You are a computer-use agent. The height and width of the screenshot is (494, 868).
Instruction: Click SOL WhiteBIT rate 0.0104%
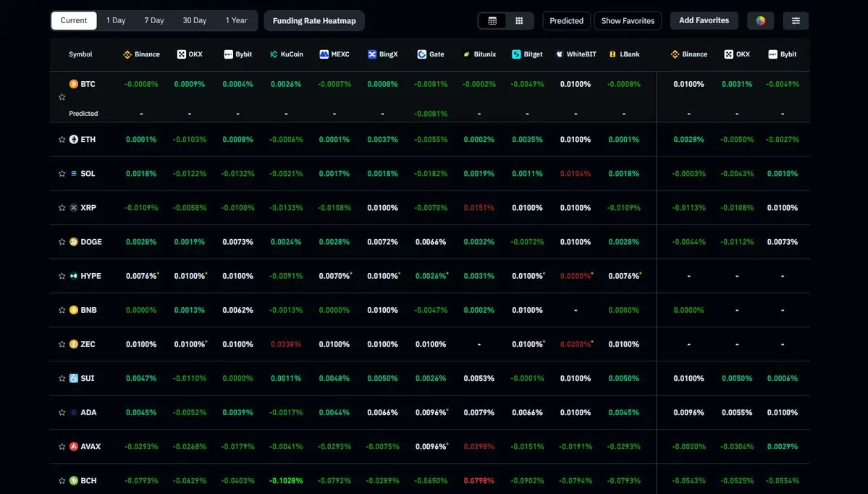(x=575, y=173)
